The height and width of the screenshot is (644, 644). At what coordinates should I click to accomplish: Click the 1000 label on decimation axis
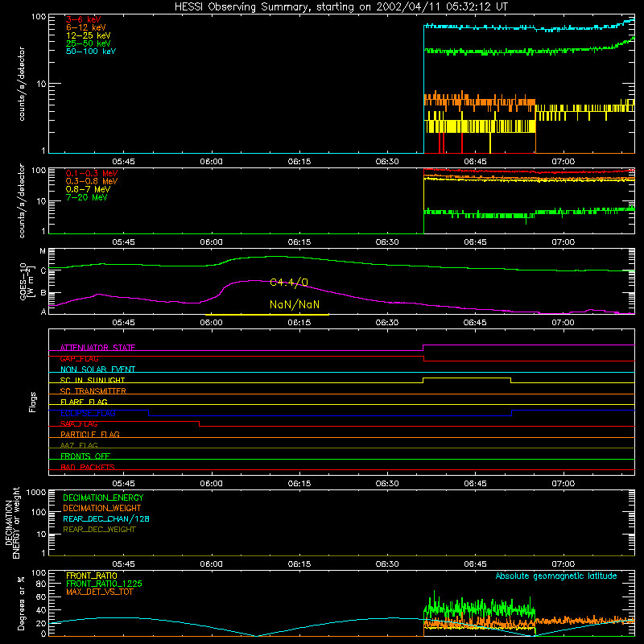36,492
